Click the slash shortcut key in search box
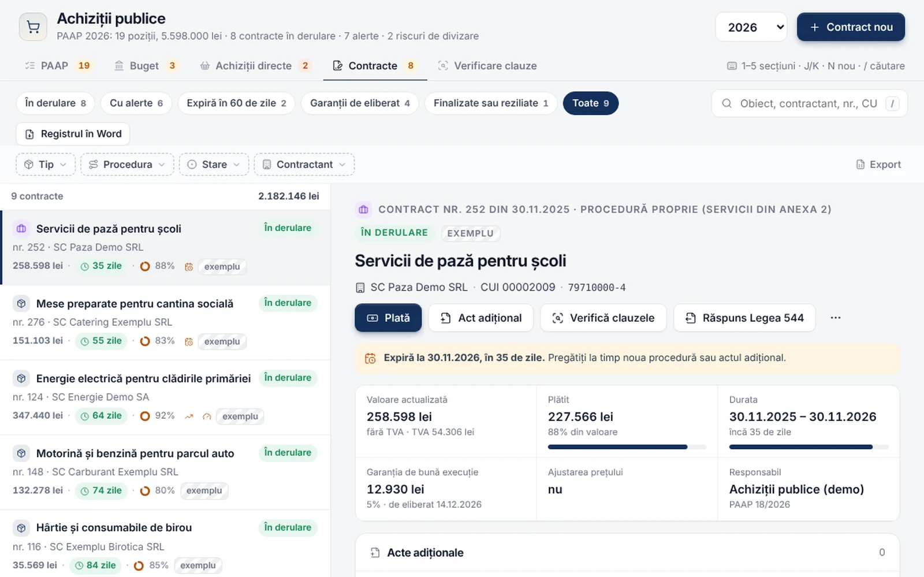This screenshot has width=924, height=577. (x=893, y=103)
